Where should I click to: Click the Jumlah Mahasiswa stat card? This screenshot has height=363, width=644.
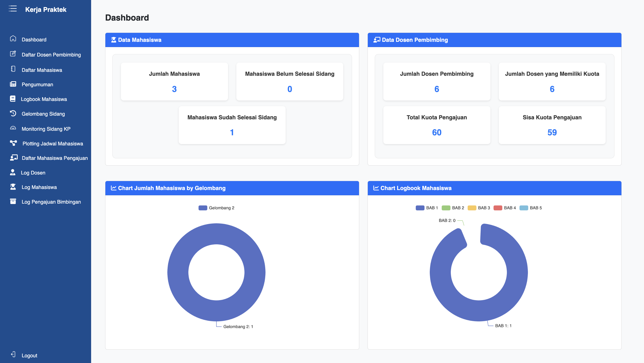tap(174, 82)
